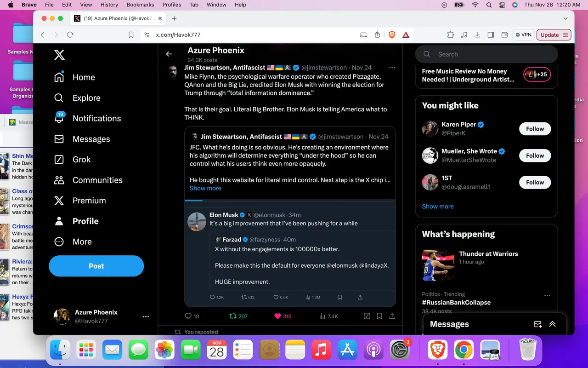Bookmark this page in address bar
Screen dimensions: 588x368
[x=131, y=34]
